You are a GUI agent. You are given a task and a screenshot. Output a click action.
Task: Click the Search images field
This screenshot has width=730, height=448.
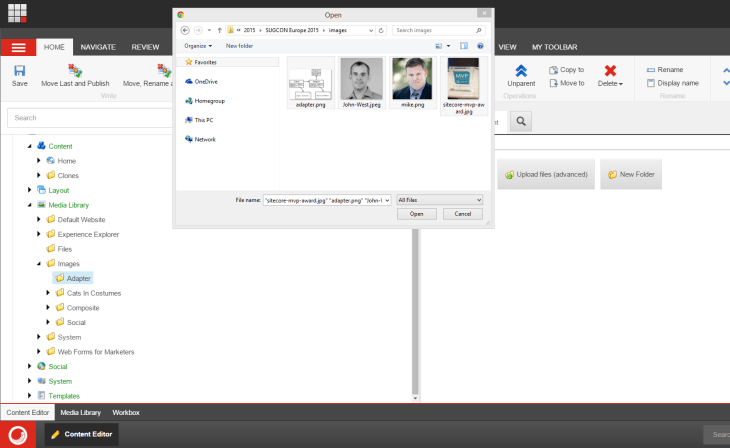click(x=439, y=30)
